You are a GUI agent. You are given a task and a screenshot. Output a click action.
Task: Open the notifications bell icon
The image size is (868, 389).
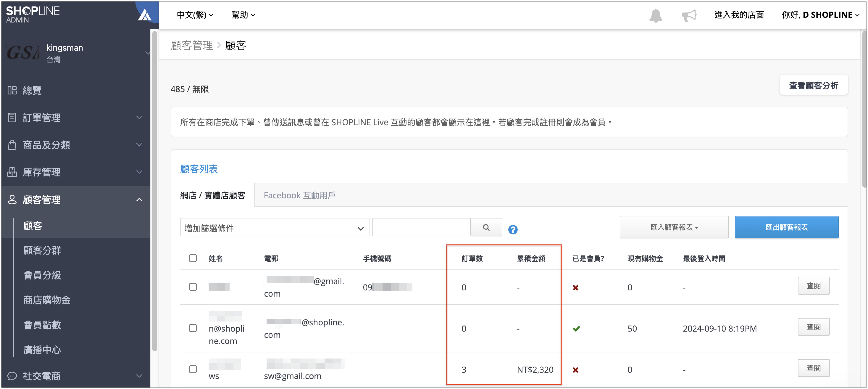click(x=655, y=16)
